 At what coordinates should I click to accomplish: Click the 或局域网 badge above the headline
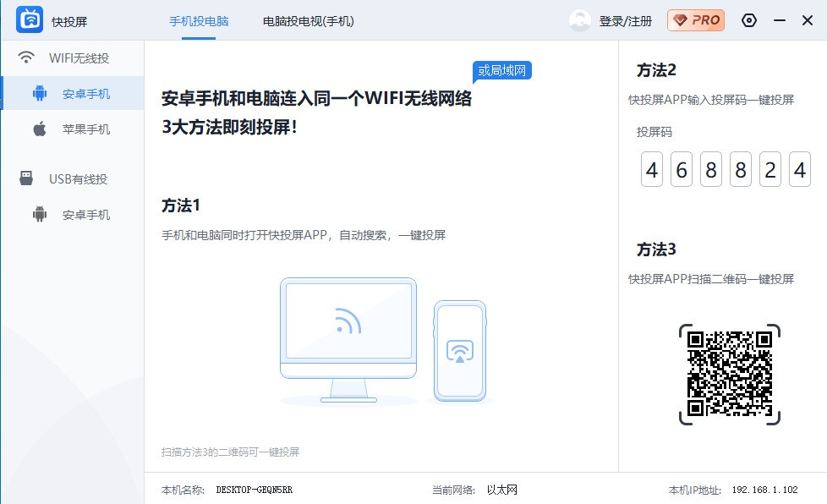point(502,71)
